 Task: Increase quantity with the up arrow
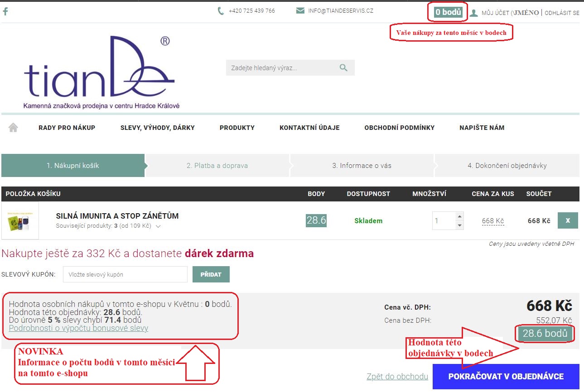(459, 216)
